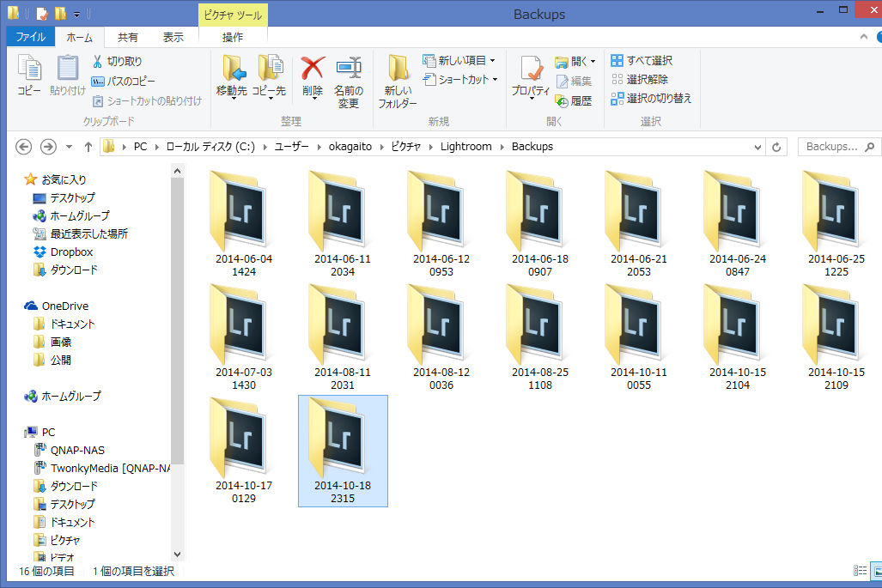Screen dimensions: 882x588
Task: Go to ユーザー breadcrumb in address bar
Action: 291,147
